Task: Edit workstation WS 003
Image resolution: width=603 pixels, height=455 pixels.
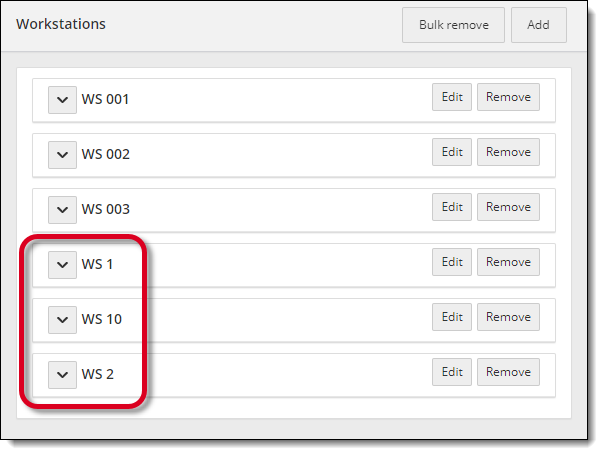Action: [452, 207]
